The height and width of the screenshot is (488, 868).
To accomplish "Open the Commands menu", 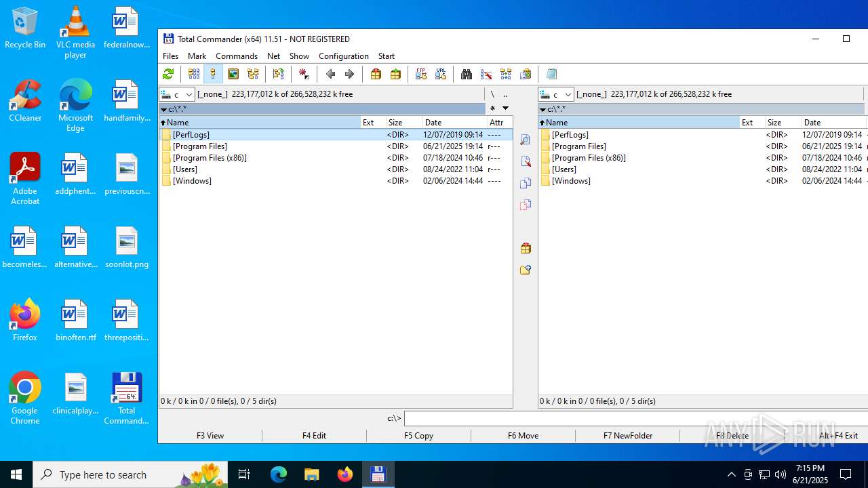I will coord(237,56).
